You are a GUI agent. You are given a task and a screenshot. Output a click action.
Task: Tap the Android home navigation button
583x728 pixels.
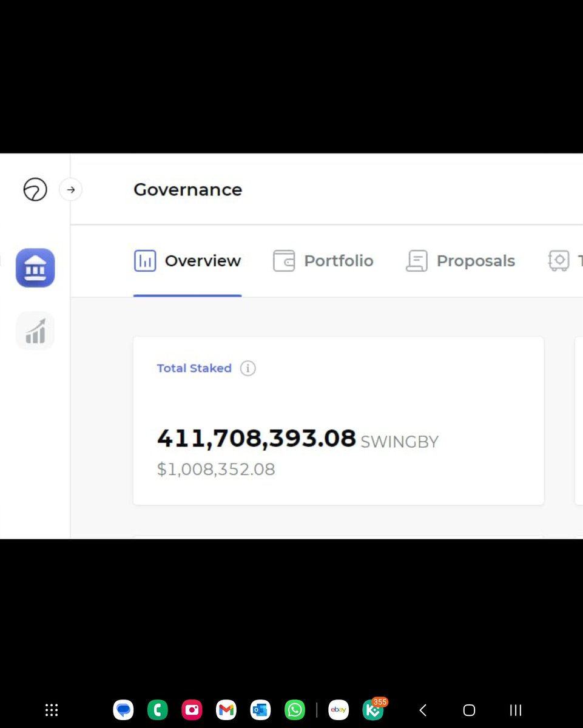[x=469, y=710]
